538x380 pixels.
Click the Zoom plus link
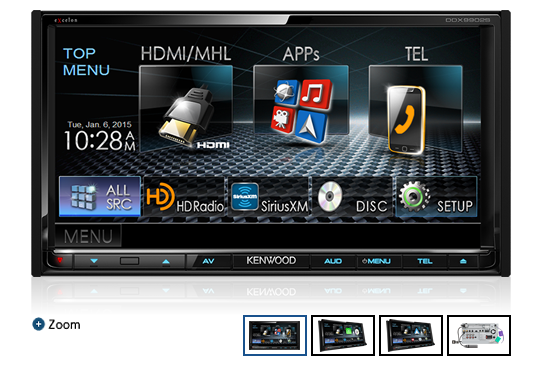pos(57,324)
